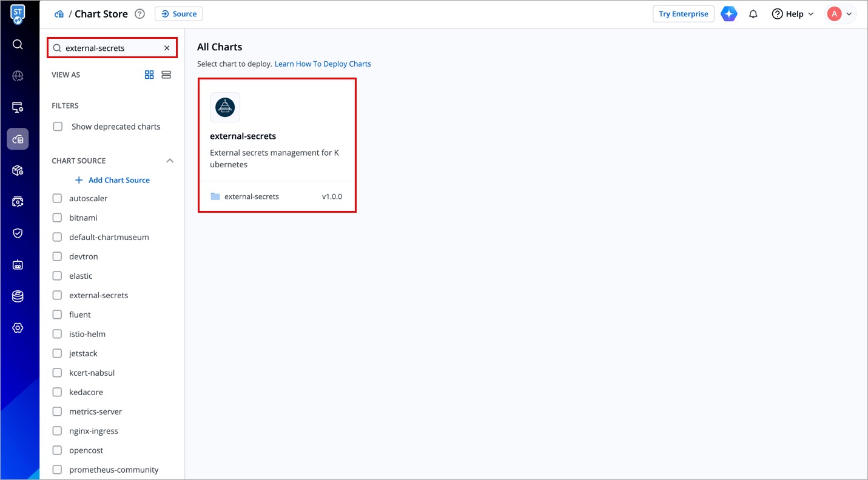Enable Show deprecated charts checkbox
Screen dimensions: 868x480
point(58,127)
